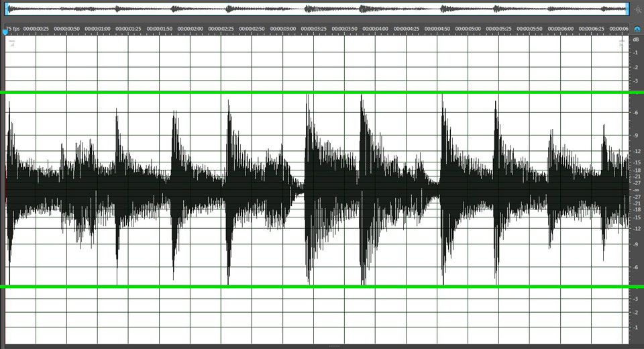Click ruler time 00:00:01:00
Viewport: 644px width, 349px height.
(x=97, y=29)
